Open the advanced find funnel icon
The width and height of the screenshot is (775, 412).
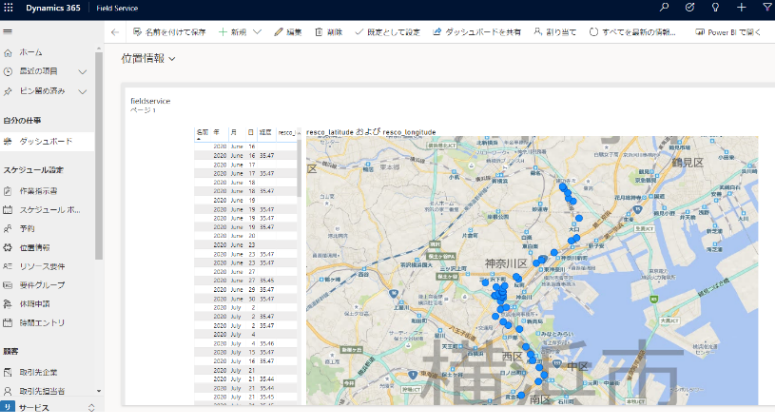coord(766,8)
